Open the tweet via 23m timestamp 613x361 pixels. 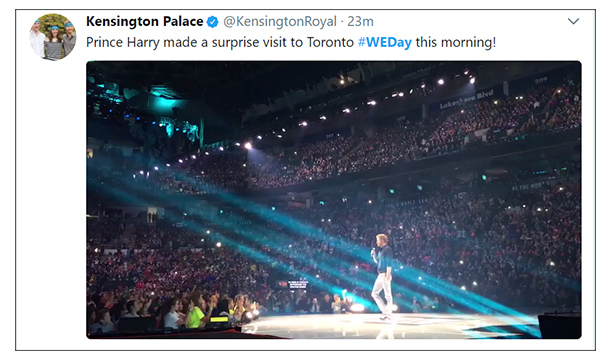(x=360, y=22)
